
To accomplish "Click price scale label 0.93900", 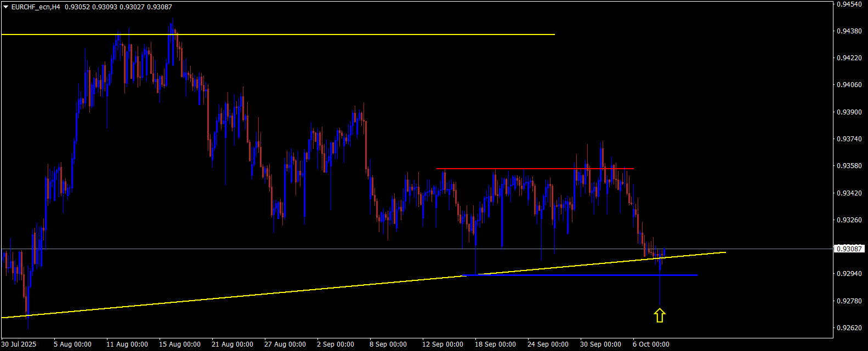I will click(848, 112).
